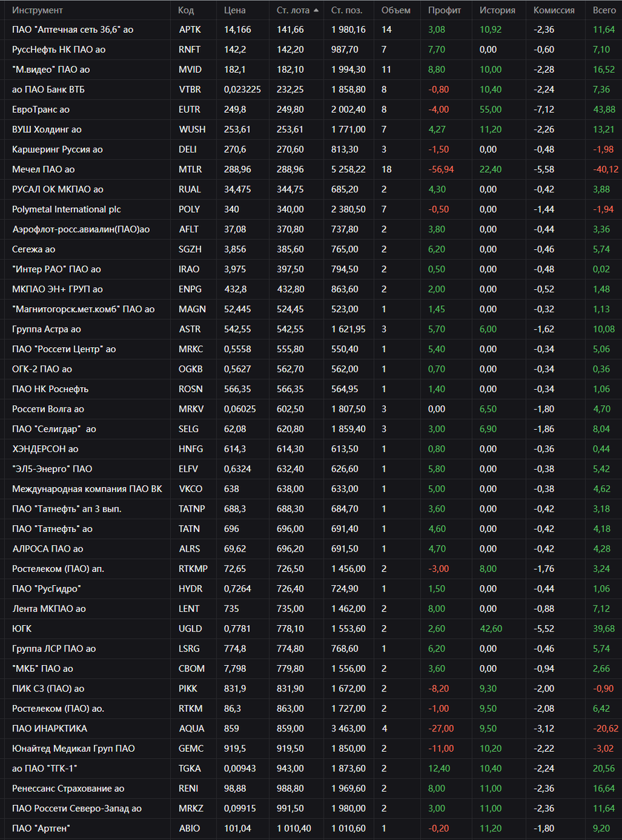Click the AFLT ticker code
Viewport: 622px width, 840px height.
point(188,230)
